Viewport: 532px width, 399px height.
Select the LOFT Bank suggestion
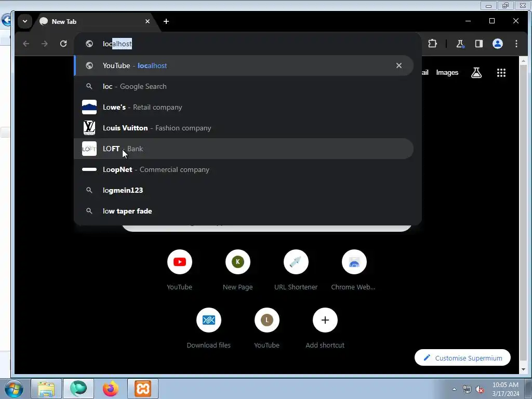244,149
